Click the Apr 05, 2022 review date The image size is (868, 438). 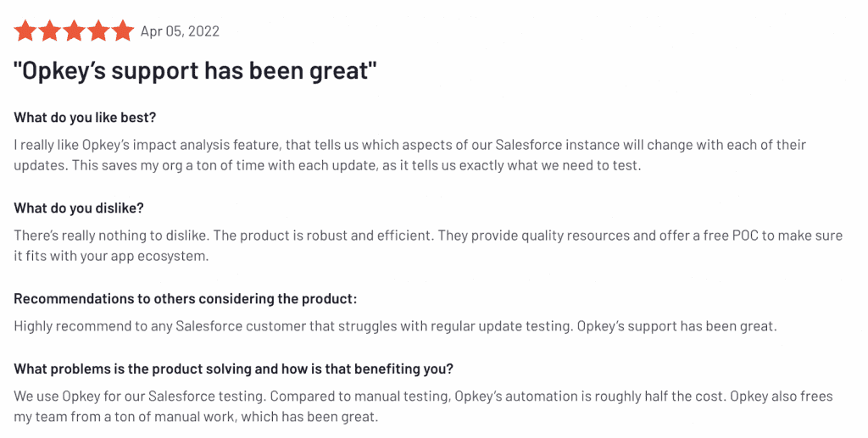[180, 31]
